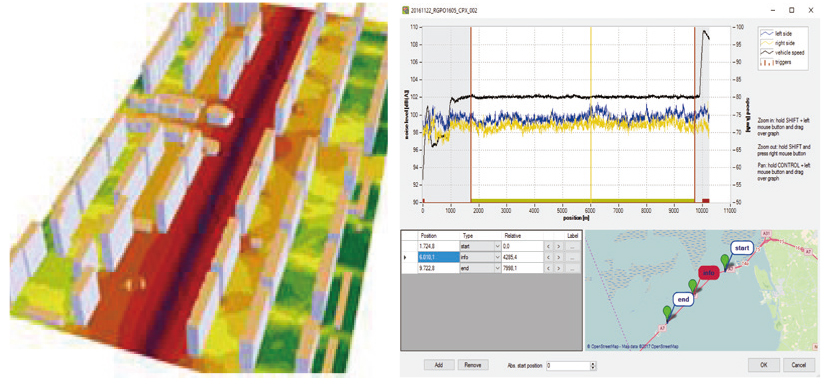Open Type dropdown in the info row
Screen dimensions: 824x384
pyautogui.click(x=497, y=257)
